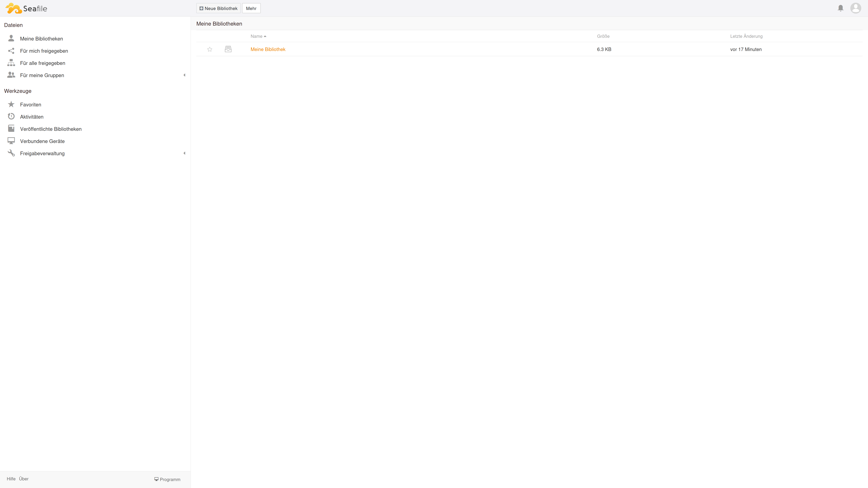Open the notifications bell

[840, 8]
